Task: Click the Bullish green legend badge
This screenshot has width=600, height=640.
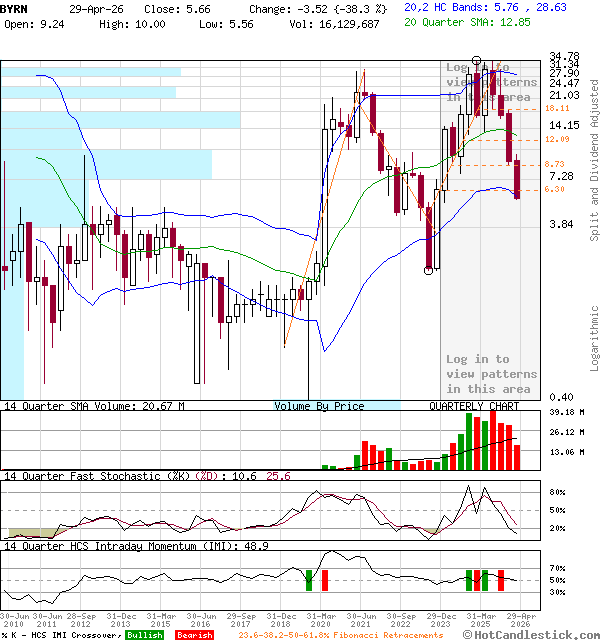Action: pyautogui.click(x=145, y=635)
